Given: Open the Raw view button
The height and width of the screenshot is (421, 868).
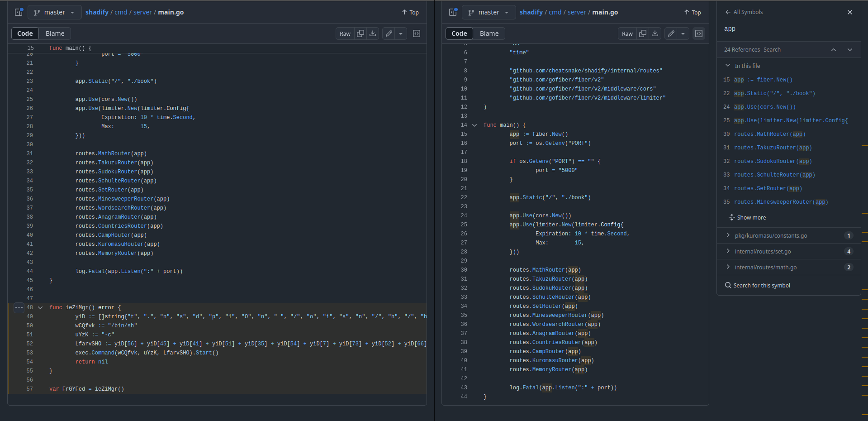Looking at the screenshot, I should pos(344,33).
